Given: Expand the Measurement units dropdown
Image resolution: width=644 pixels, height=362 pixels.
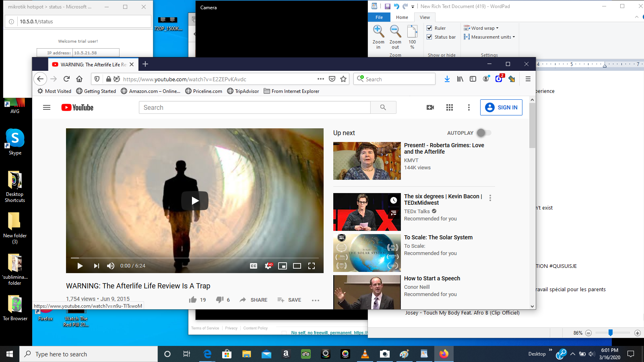Looking at the screenshot, I should (x=489, y=37).
